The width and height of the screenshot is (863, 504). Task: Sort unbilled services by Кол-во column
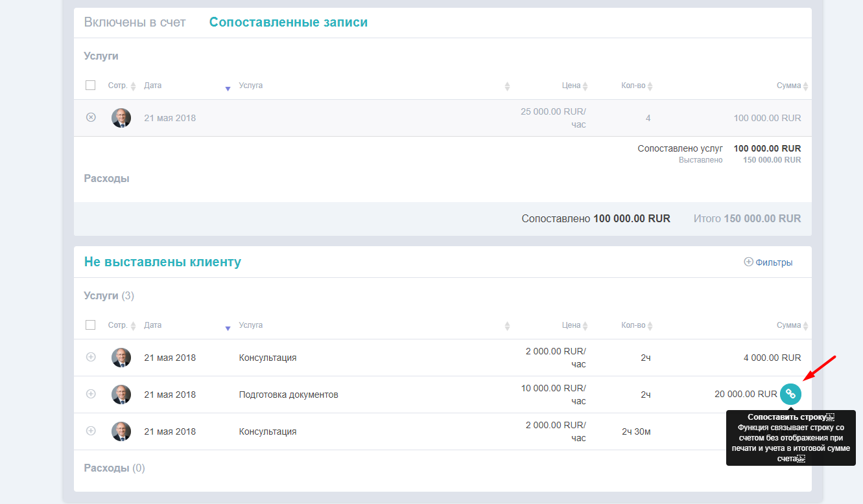pos(637,325)
